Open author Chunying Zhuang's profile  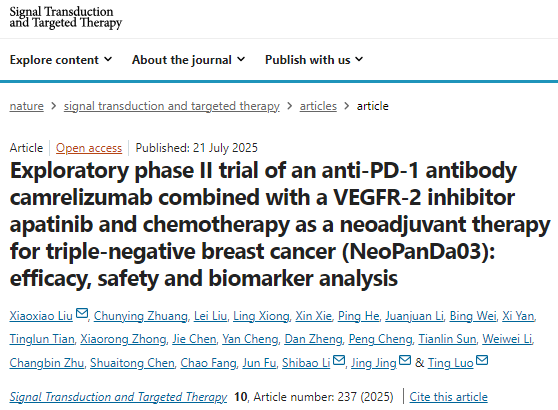pos(141,316)
